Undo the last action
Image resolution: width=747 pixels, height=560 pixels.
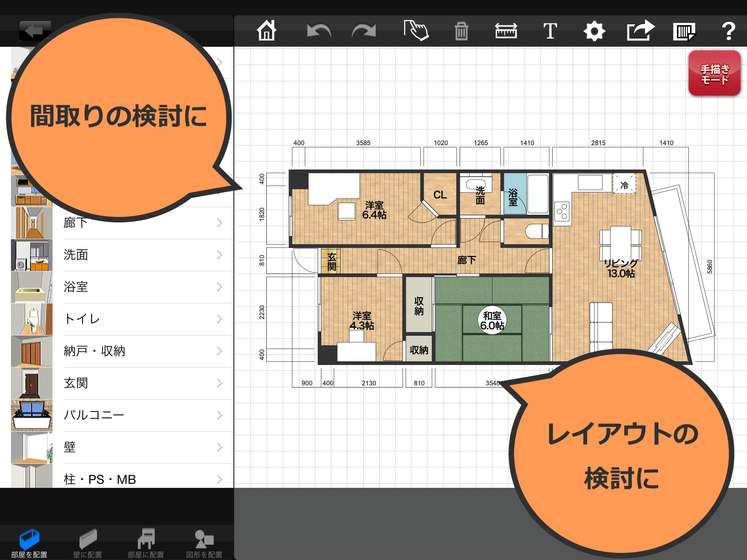[318, 31]
